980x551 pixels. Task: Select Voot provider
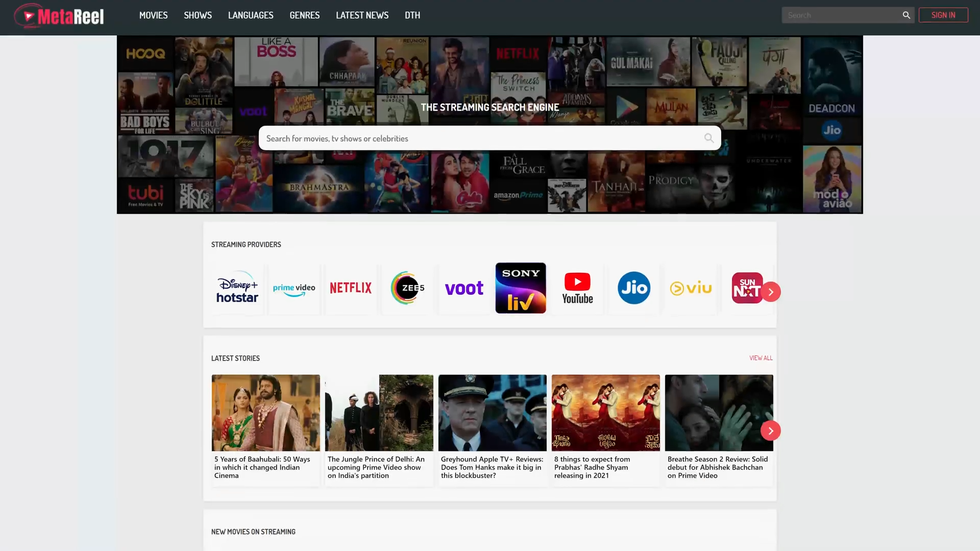[x=464, y=288]
